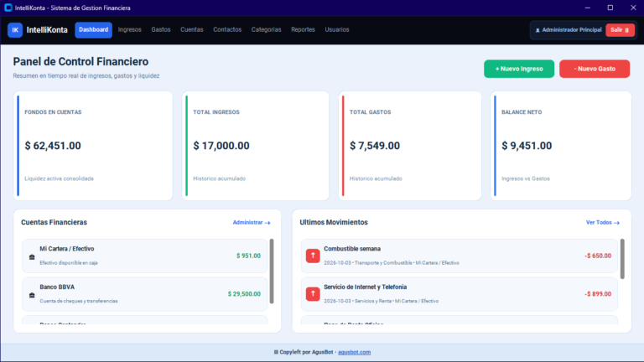Click the $ 7,549.00 total gastos value
Screen dimensions: 644x362
coord(375,146)
